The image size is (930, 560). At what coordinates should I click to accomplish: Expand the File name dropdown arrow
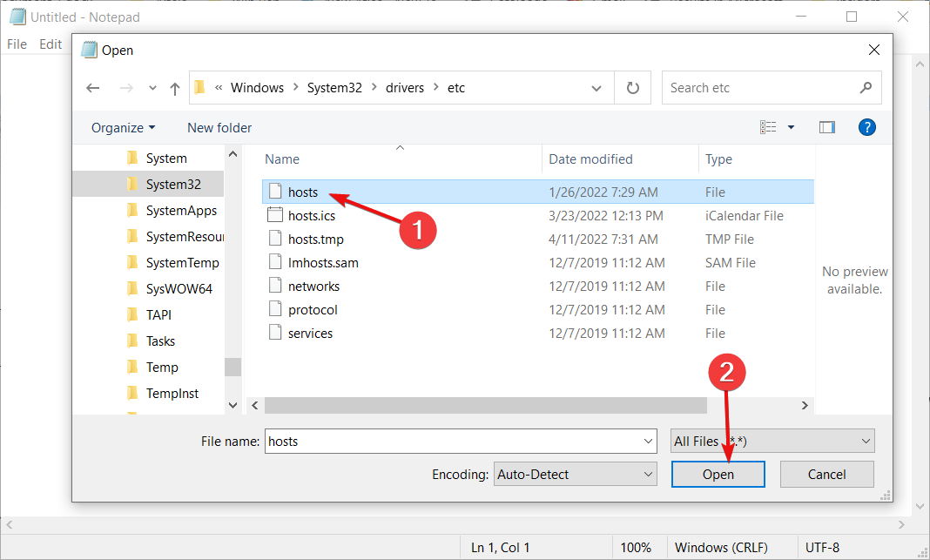coord(648,442)
